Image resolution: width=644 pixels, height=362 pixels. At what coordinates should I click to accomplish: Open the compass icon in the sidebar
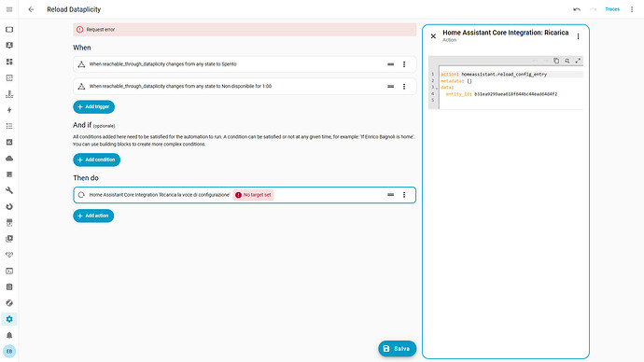click(9, 303)
